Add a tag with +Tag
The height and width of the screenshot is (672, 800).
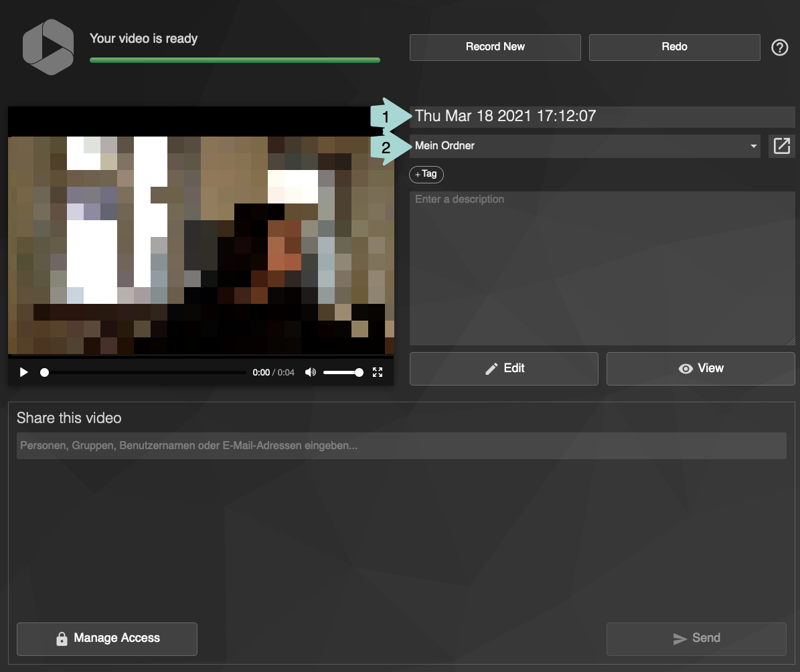tap(426, 174)
